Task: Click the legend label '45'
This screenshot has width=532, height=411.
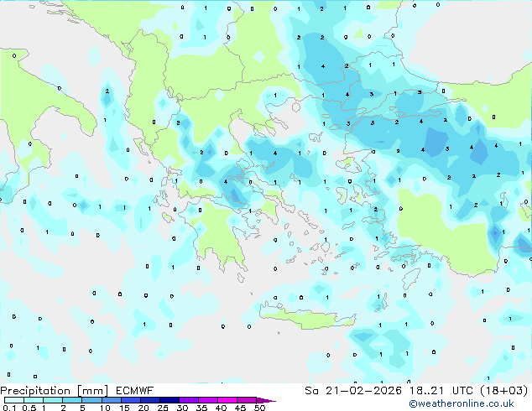Action: (x=240, y=408)
